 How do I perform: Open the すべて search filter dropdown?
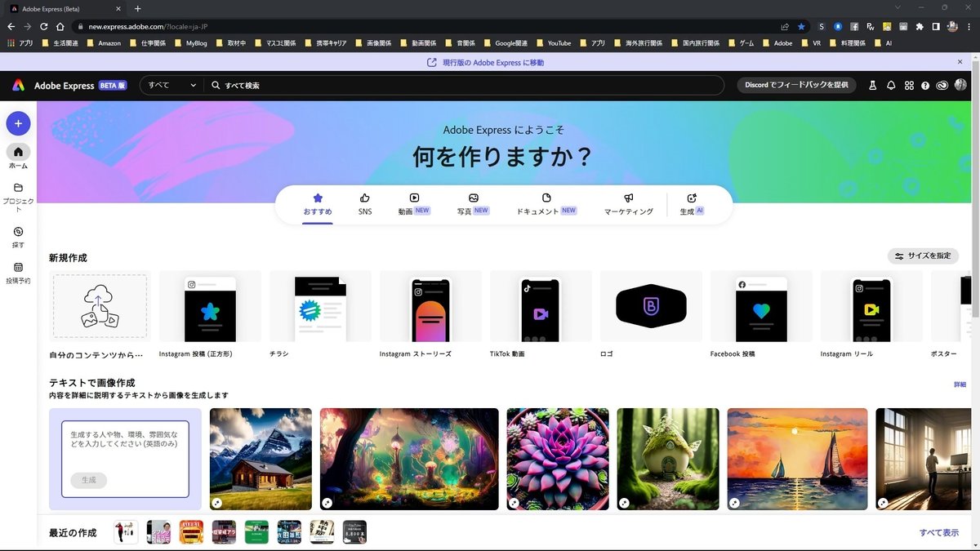coord(172,85)
